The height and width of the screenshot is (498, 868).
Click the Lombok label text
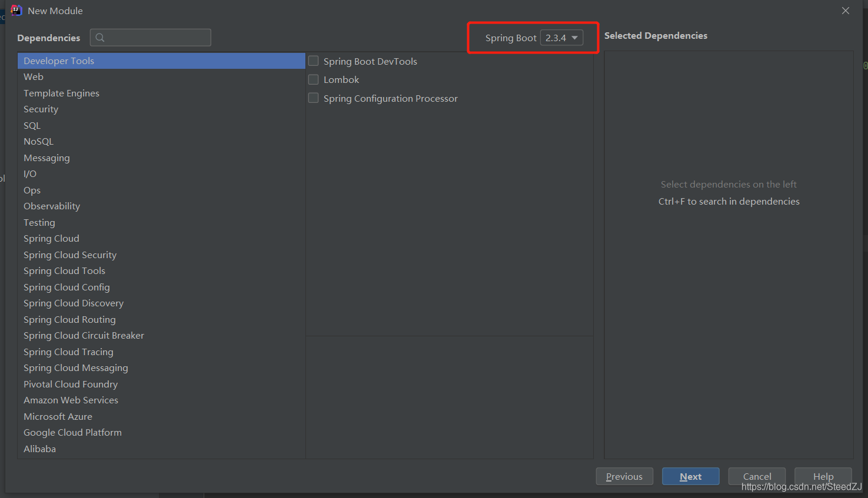341,79
